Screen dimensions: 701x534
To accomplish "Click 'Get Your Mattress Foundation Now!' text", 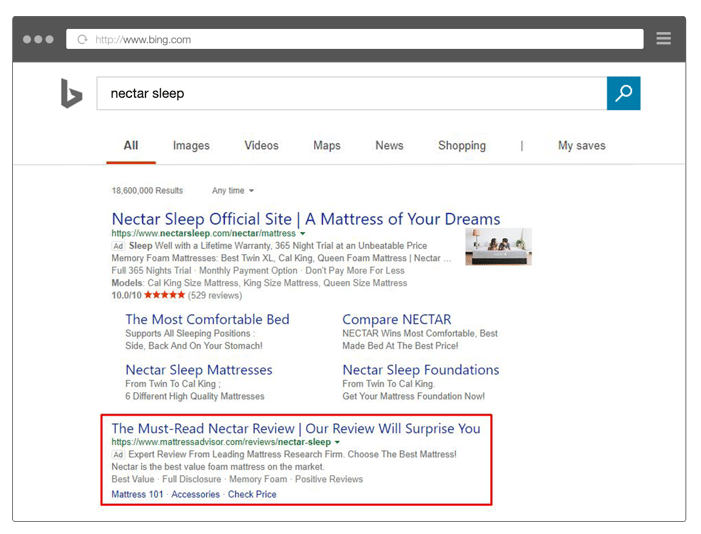I will pos(414,396).
